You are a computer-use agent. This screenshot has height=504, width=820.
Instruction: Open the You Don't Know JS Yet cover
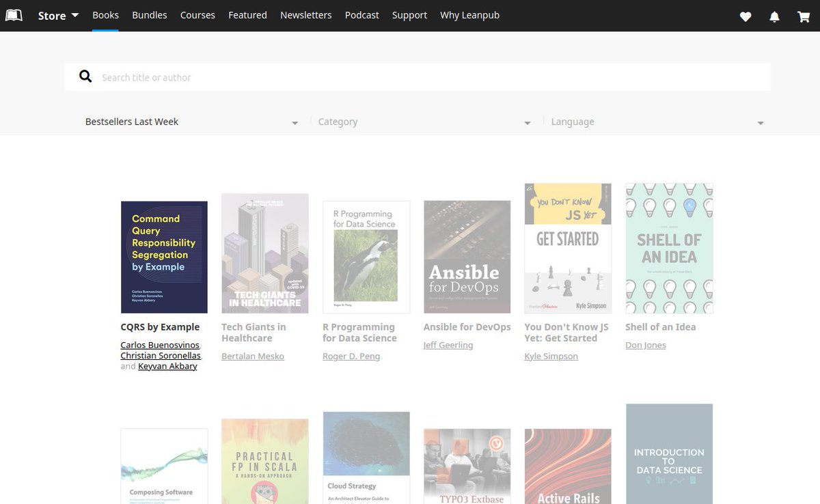click(568, 248)
